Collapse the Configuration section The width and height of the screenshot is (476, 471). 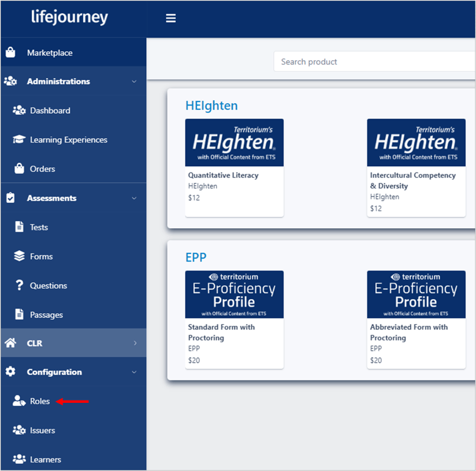point(134,372)
